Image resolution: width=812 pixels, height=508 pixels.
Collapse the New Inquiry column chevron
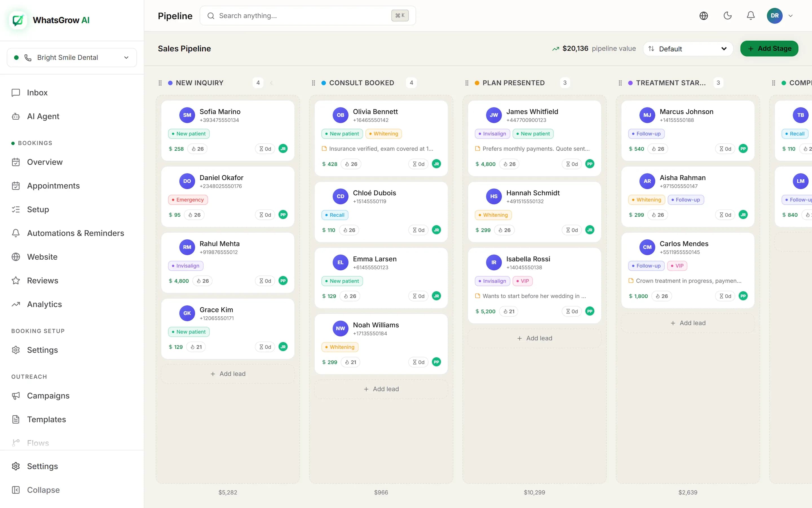271,83
